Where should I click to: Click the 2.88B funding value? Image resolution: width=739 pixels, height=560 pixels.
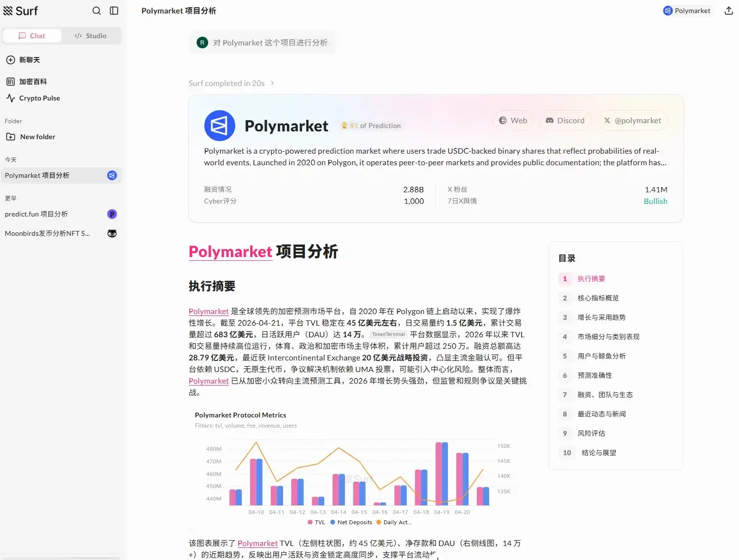point(413,189)
